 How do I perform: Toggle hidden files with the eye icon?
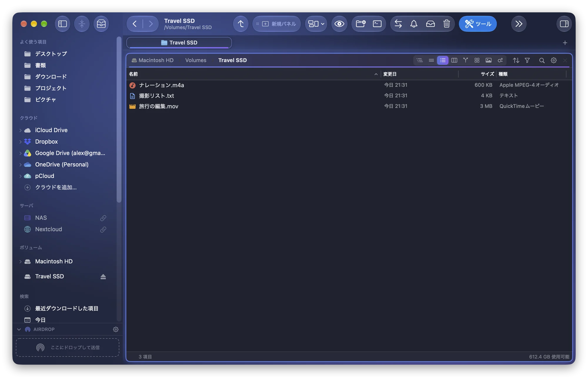tap(339, 24)
